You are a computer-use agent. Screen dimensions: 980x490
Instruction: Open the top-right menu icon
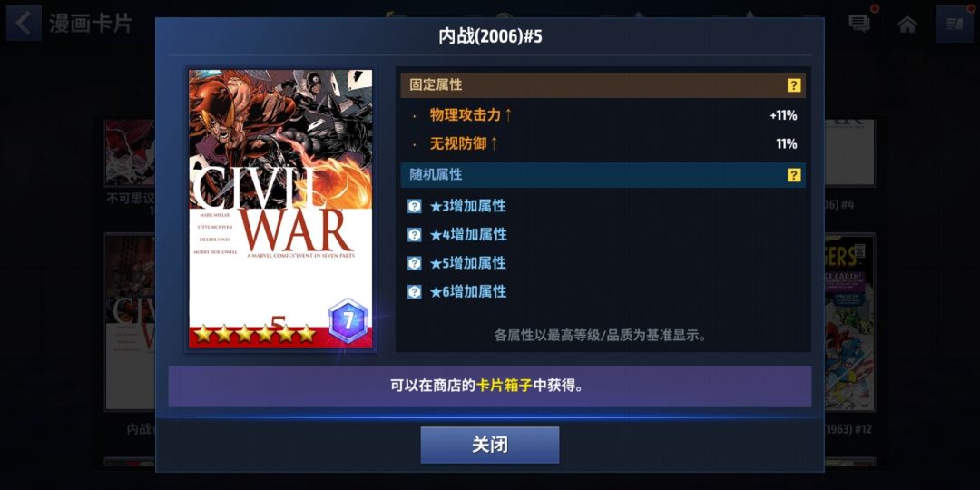coord(955,24)
